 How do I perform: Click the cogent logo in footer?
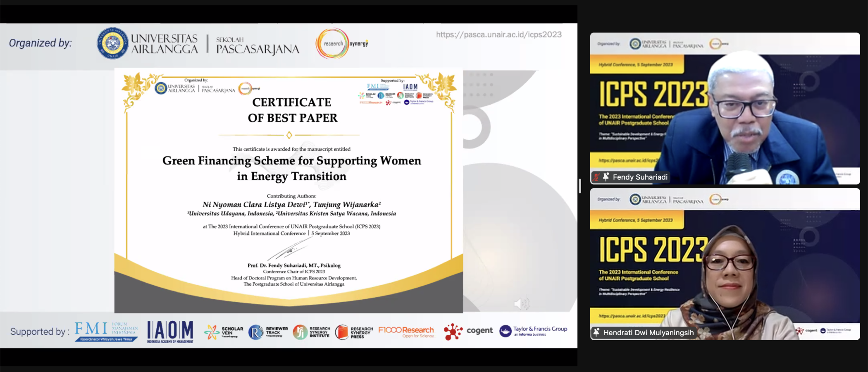click(468, 331)
